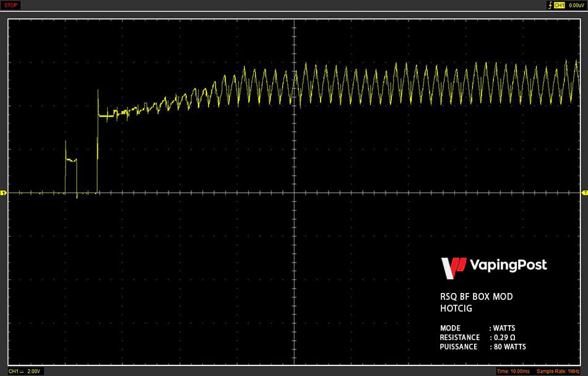Viewport: 588px width, 376px height.
Task: Click the Time 10.00ms timebase readout
Action: pyautogui.click(x=513, y=372)
